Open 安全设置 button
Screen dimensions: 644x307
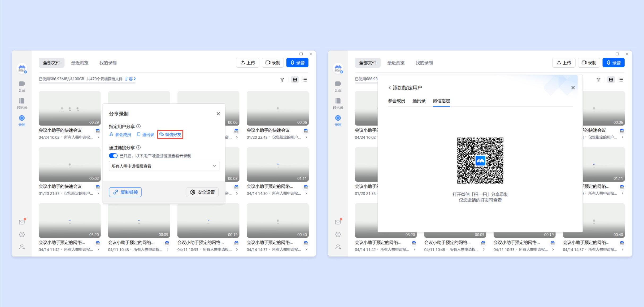pos(202,192)
